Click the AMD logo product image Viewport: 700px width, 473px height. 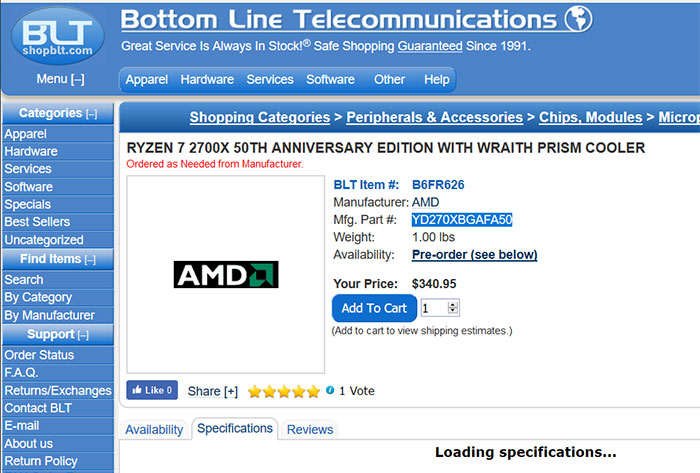(226, 274)
